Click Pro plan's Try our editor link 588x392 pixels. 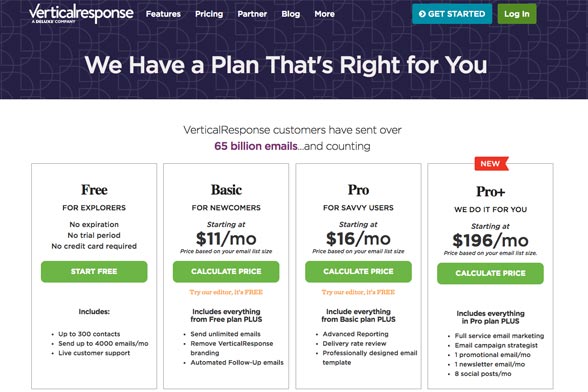tap(358, 292)
